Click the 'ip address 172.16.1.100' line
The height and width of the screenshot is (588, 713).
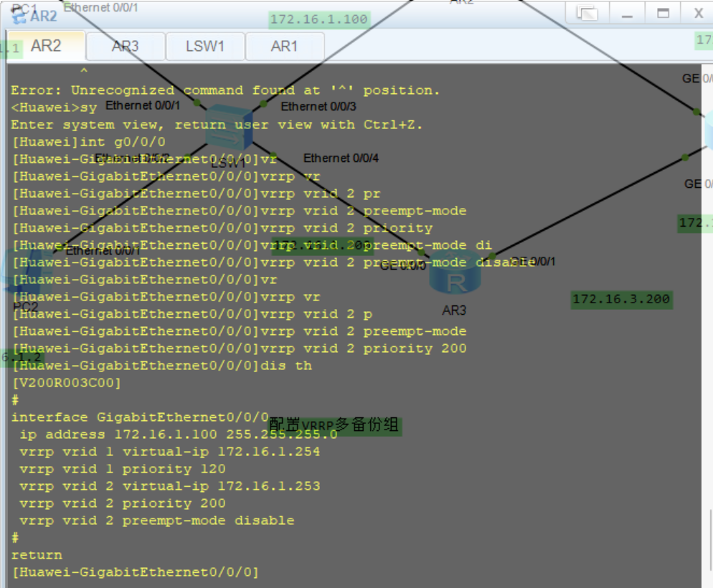click(179, 435)
